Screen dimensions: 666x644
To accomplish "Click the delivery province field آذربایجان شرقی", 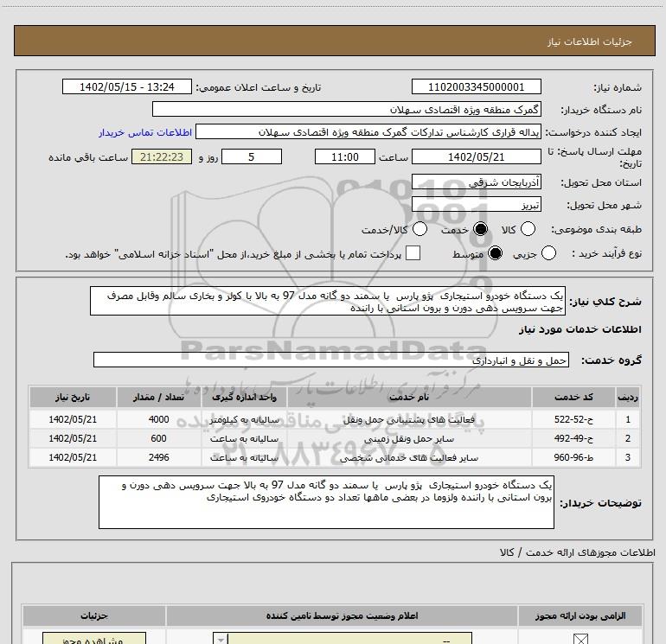I will click(x=476, y=182).
